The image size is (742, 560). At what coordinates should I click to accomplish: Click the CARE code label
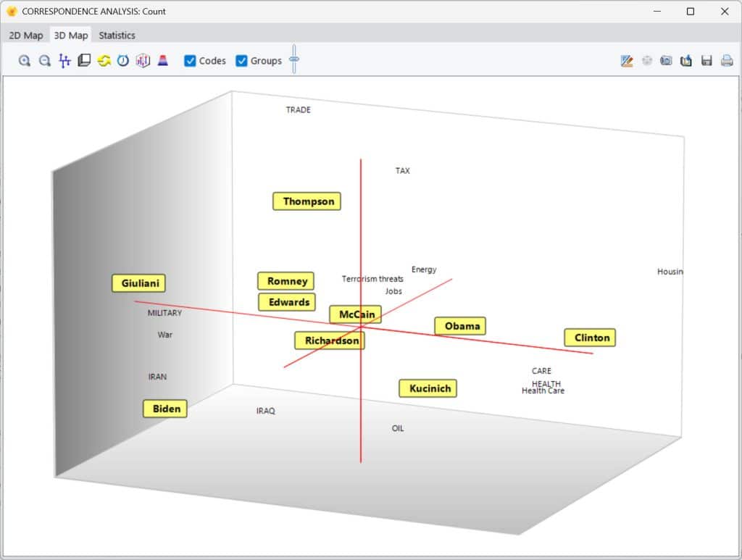(541, 372)
